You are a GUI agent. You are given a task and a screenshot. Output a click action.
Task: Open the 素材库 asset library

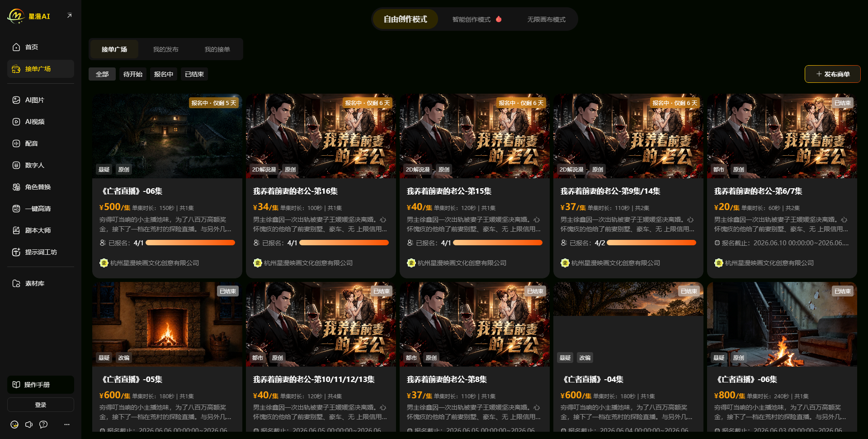pos(41,283)
